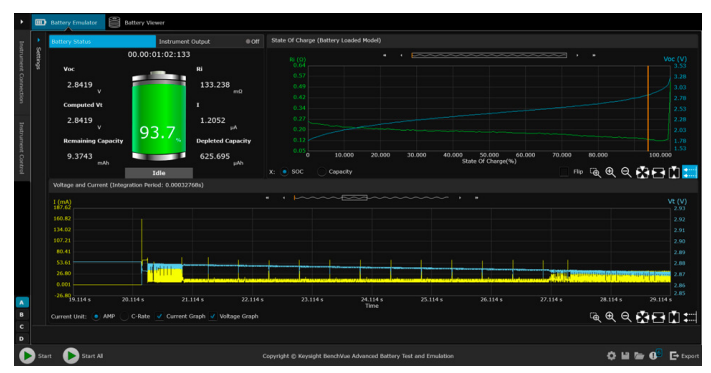
Task: Activate zoom-to-region tool in State Of Charge panel
Action: [x=595, y=172]
